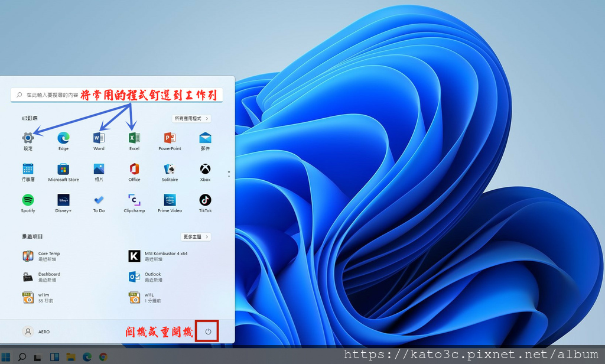
Task: Open Disney+ from pinned apps
Action: 63,203
